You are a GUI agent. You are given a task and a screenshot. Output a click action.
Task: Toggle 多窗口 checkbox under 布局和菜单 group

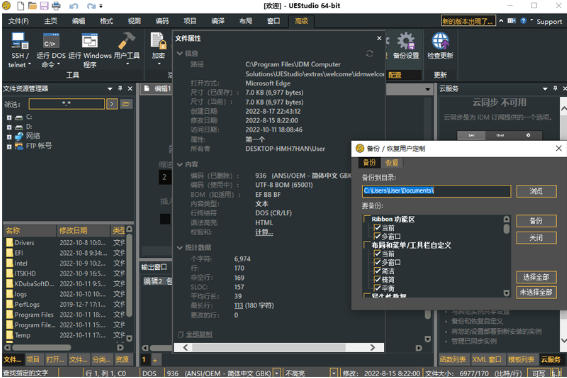pyautogui.click(x=377, y=263)
